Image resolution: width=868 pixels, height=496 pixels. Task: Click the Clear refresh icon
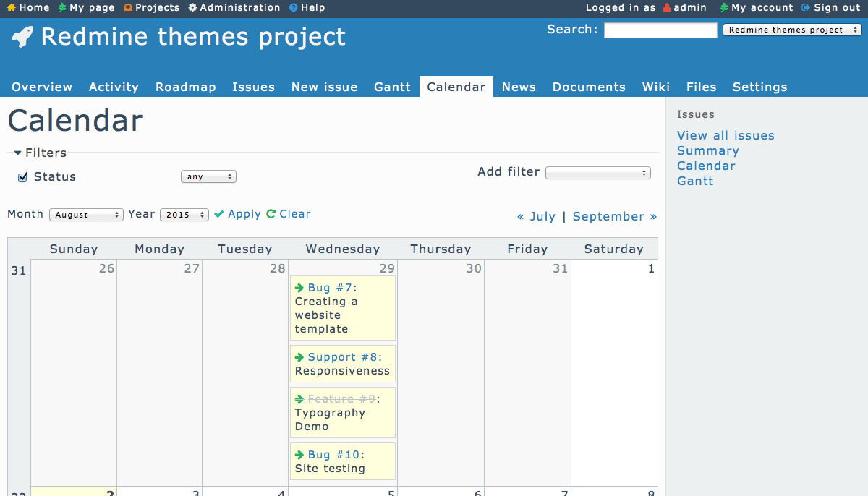(271, 214)
